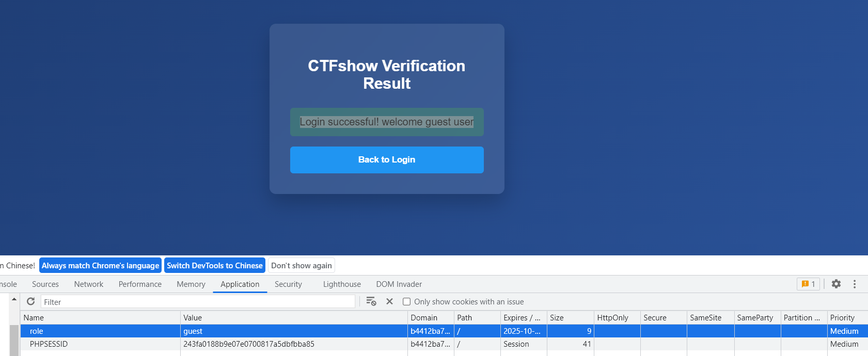Viewport: 868px width, 356px height.
Task: Select the PHPSESSID cookie row
Action: click(49, 344)
